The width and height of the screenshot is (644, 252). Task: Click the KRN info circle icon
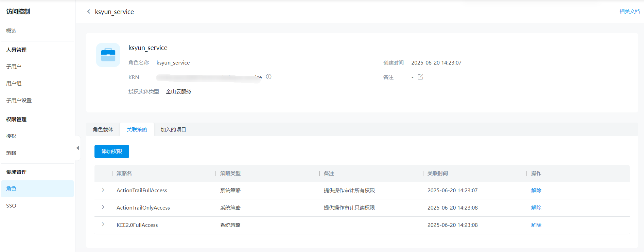coord(268,77)
